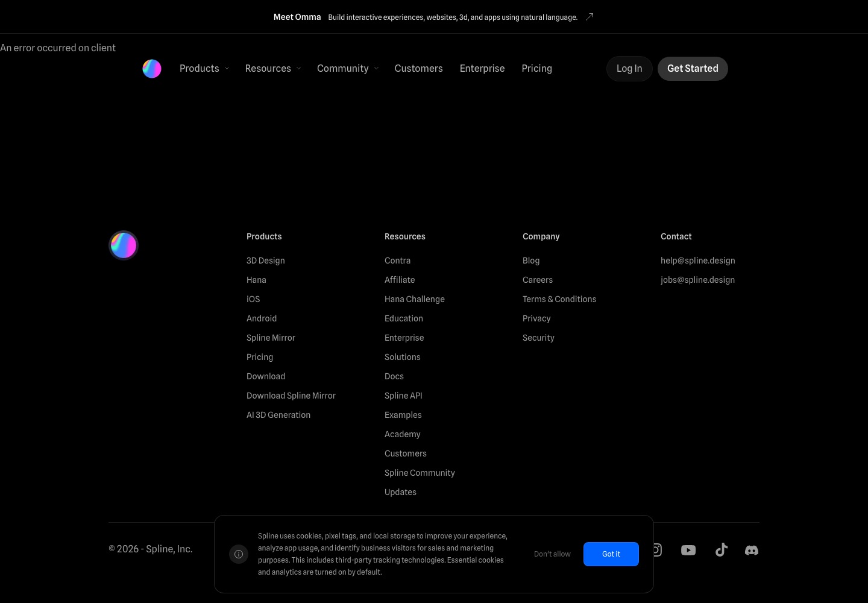The height and width of the screenshot is (603, 868).
Task: Open the Examples footer link
Action: (403, 415)
